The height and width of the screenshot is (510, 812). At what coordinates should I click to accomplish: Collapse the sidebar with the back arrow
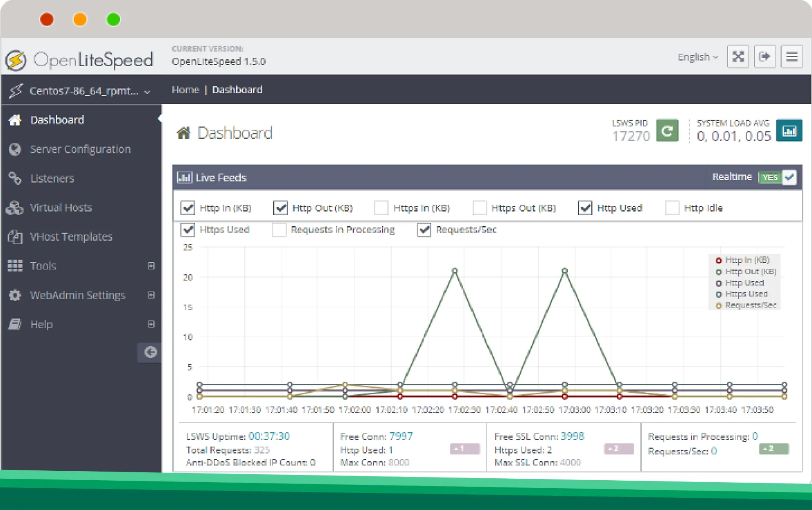[150, 352]
